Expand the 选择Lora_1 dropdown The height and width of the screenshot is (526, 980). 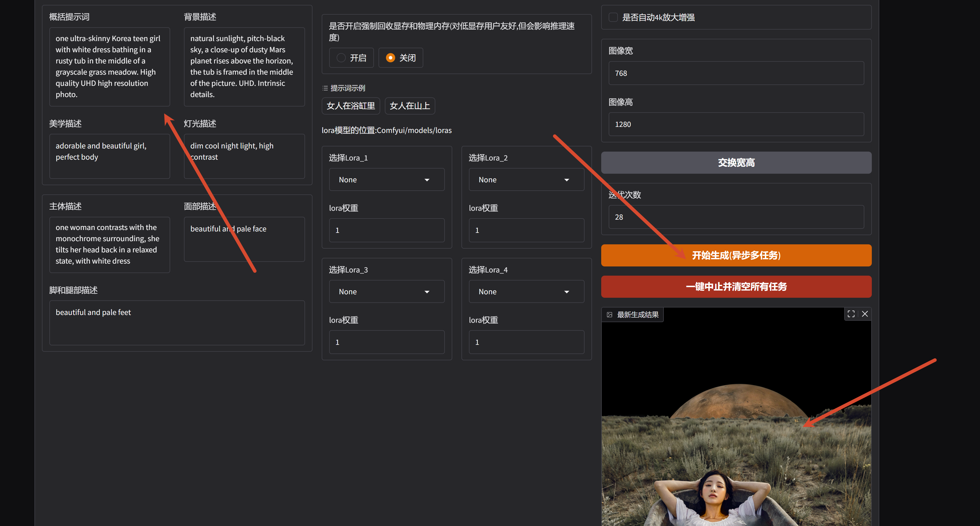point(387,180)
